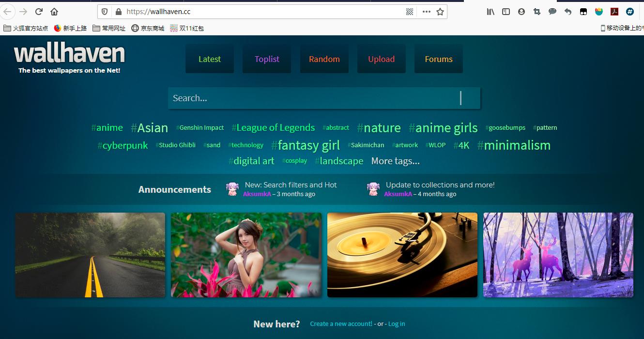
Task: Open the Latest wallpapers tab
Action: pyautogui.click(x=210, y=59)
